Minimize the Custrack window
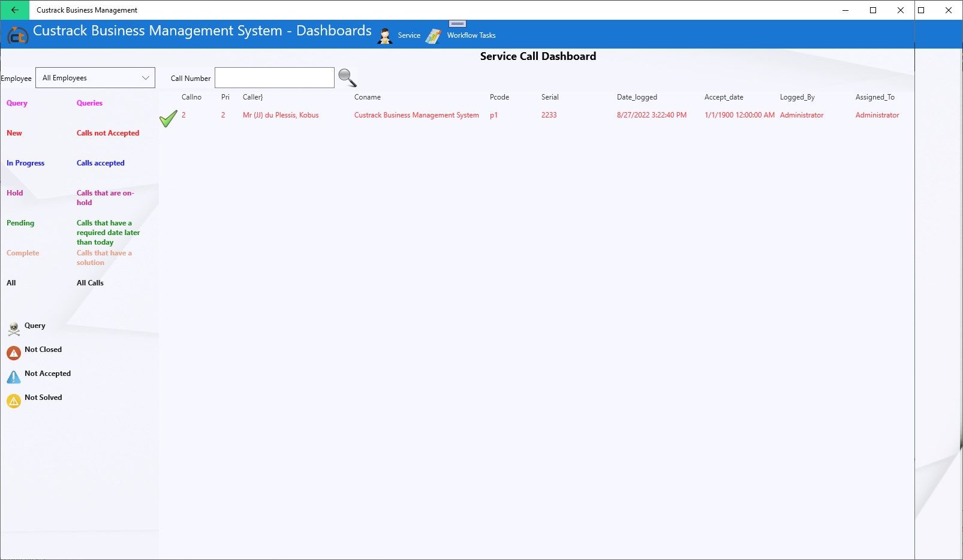This screenshot has height=560, width=963. [845, 10]
